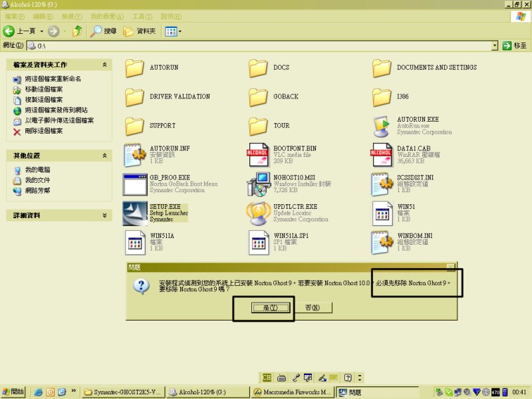Click the CH language bar indicator
This screenshot has width=532, height=399.
point(267,378)
